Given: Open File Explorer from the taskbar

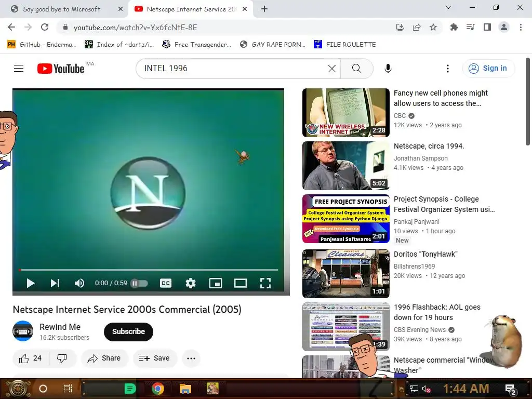Looking at the screenshot, I should [185, 389].
